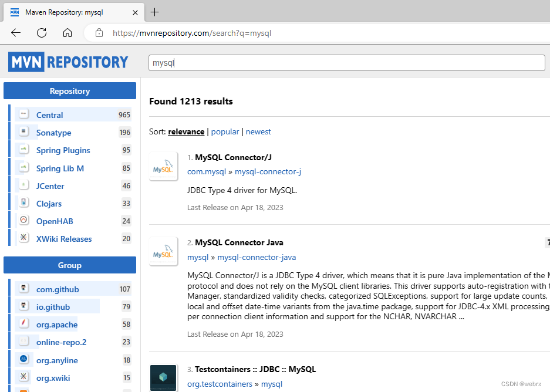
Task: Click the online-repo.2 group icon
Action: [23, 341]
